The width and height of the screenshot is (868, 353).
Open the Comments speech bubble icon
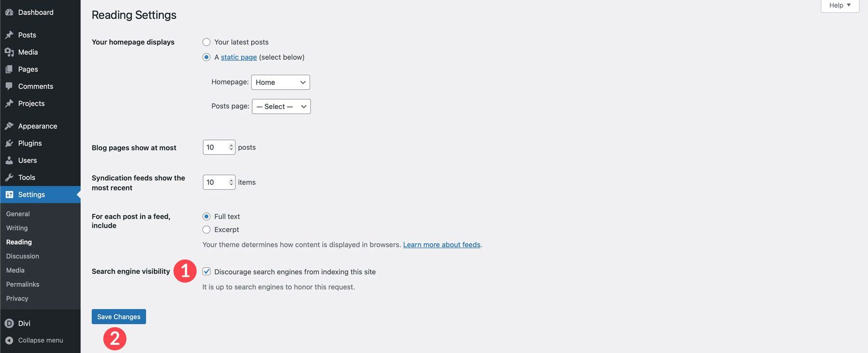click(x=10, y=86)
